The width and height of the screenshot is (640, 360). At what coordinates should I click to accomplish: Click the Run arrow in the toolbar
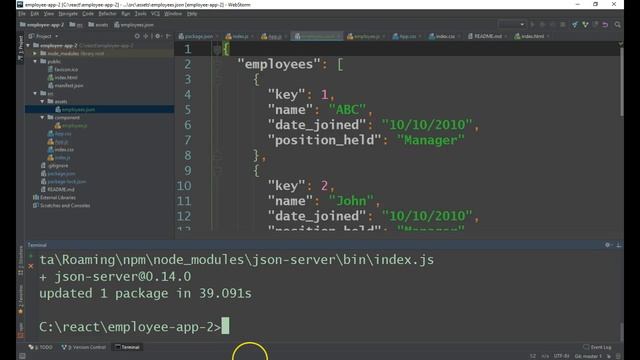tap(532, 25)
